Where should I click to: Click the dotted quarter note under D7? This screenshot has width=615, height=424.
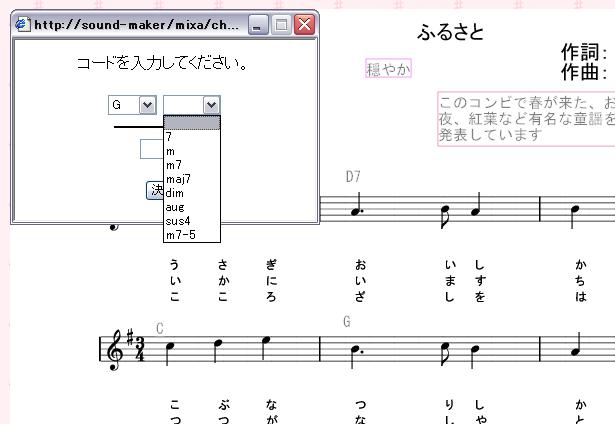coord(357,211)
